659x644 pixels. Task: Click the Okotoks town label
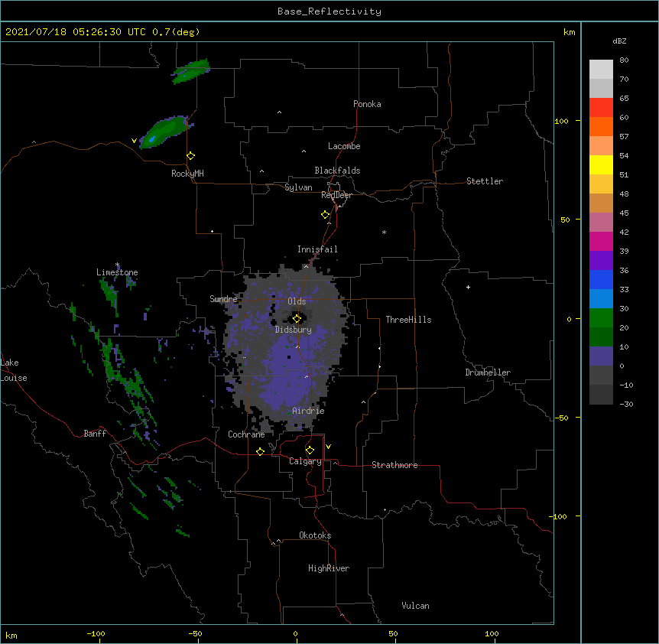(x=315, y=535)
